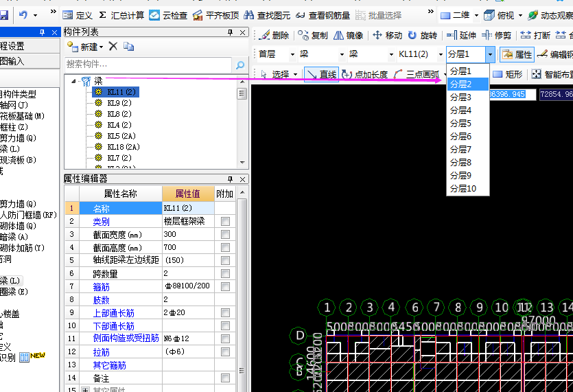Open the 属性 properties button
573x392 pixels.
pyautogui.click(x=517, y=54)
